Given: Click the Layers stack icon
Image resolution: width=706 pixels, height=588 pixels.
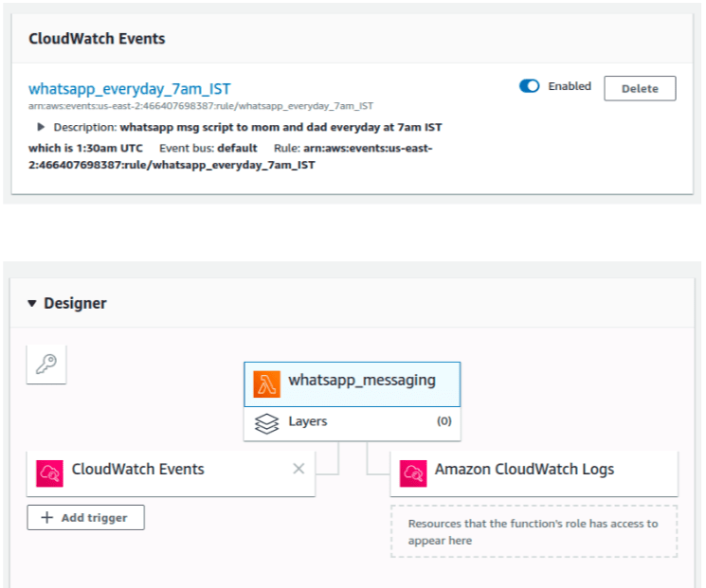Looking at the screenshot, I should coord(266,423).
